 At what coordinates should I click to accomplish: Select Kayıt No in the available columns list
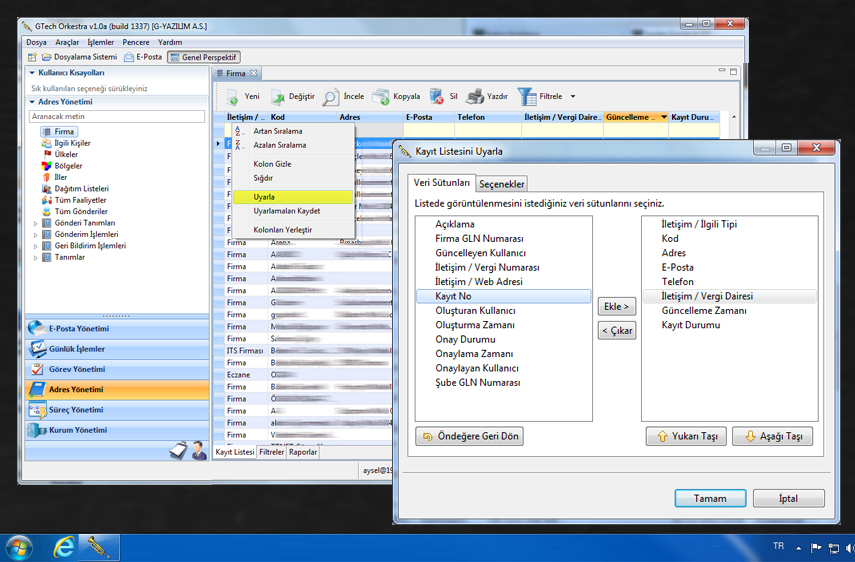(x=453, y=297)
